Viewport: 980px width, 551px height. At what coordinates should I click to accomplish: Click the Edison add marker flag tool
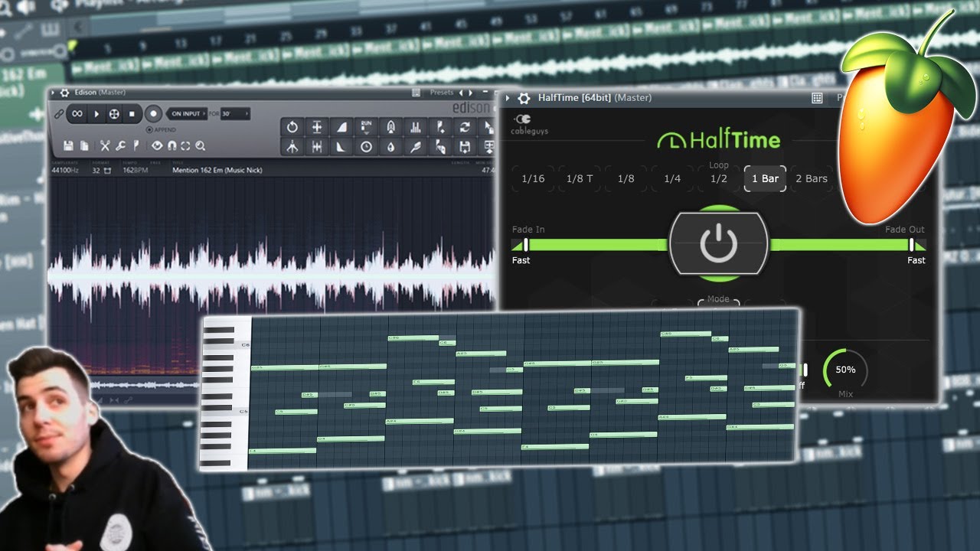point(440,127)
